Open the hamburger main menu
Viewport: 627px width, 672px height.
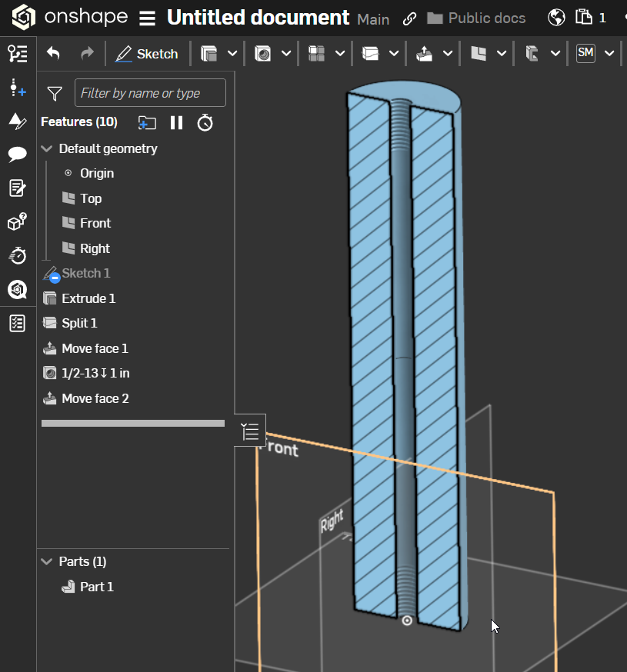click(147, 18)
